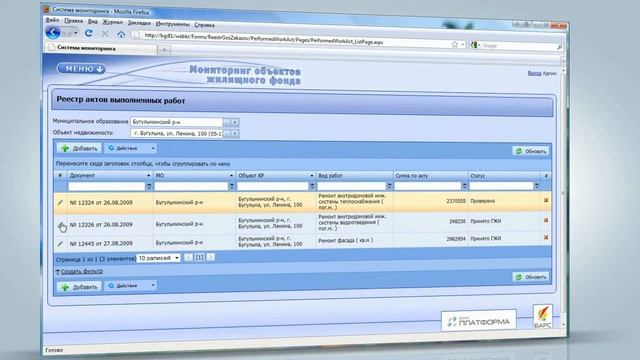Viewport: 640px width, 360px height.
Task: Open filter options for Вид работ column
Action: 389,187
